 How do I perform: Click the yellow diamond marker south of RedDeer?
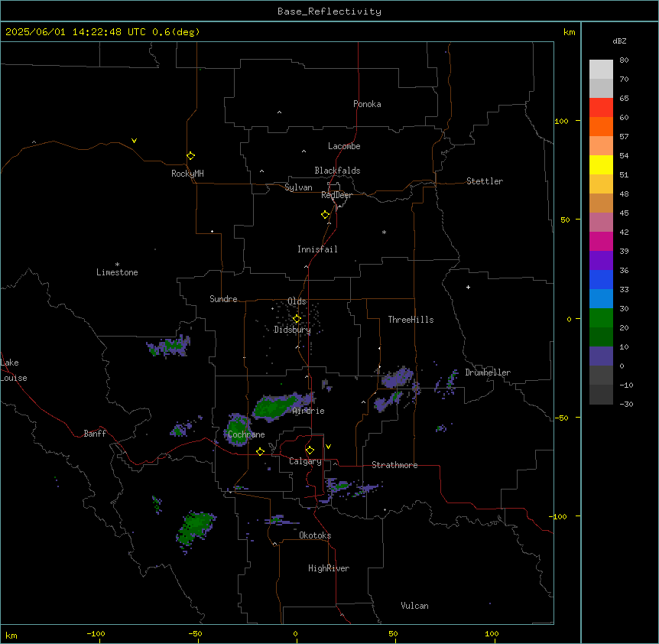pos(326,215)
